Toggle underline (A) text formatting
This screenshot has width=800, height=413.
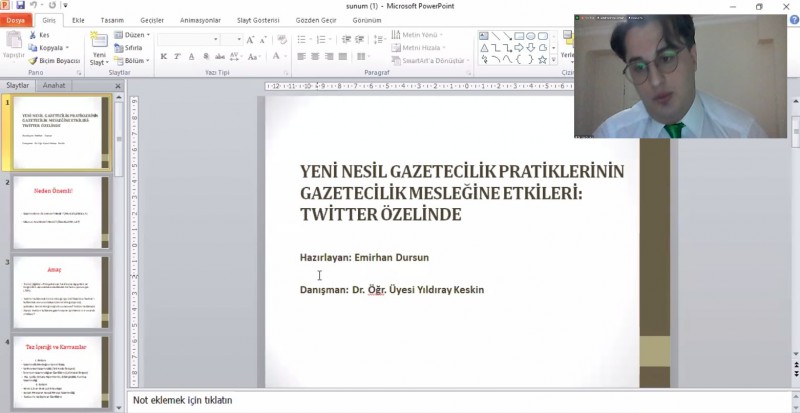point(189,57)
